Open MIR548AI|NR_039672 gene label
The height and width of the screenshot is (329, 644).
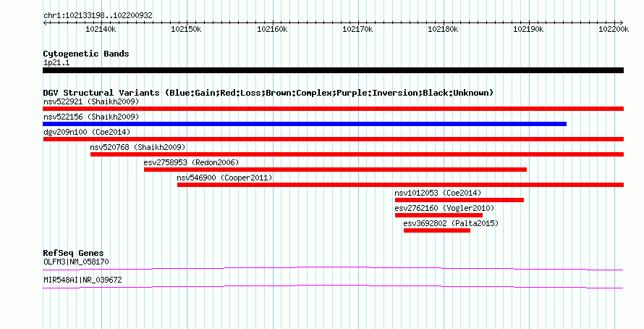coord(82,280)
